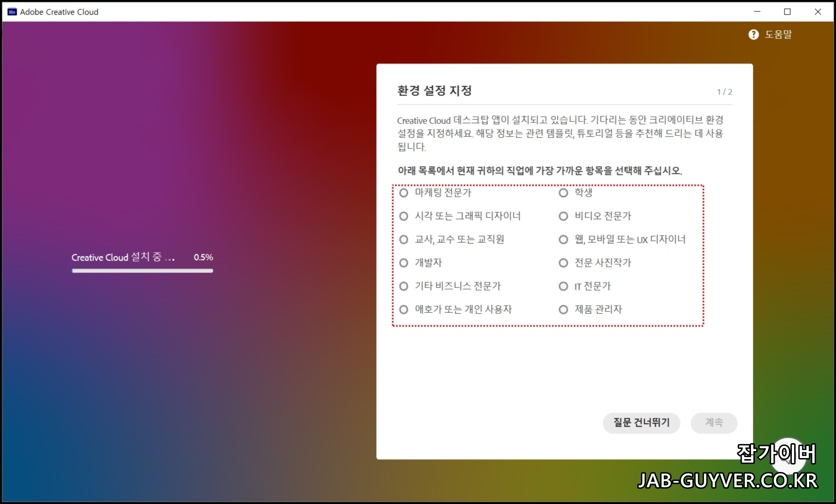Click the Creative Cloud 설치 중 status text
Image resolution: width=836 pixels, height=504 pixels.
[123, 257]
